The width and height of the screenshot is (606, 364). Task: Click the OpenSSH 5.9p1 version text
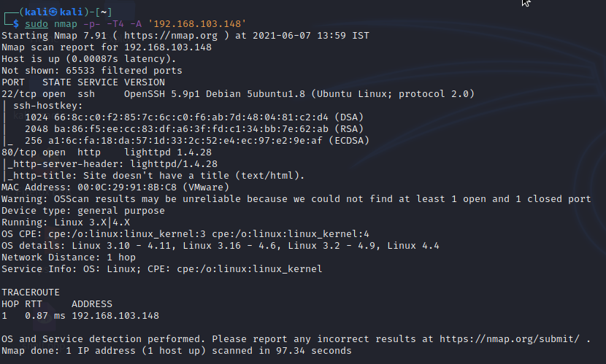tap(162, 94)
